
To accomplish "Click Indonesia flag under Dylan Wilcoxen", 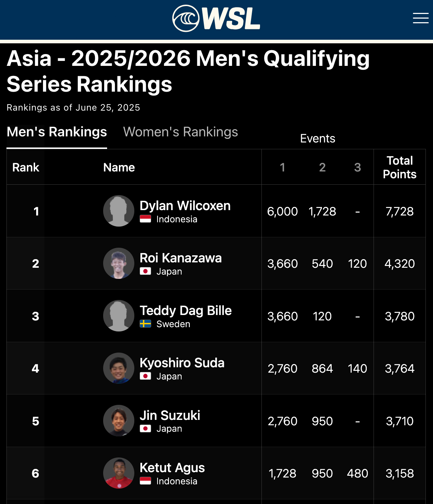I will click(x=145, y=219).
